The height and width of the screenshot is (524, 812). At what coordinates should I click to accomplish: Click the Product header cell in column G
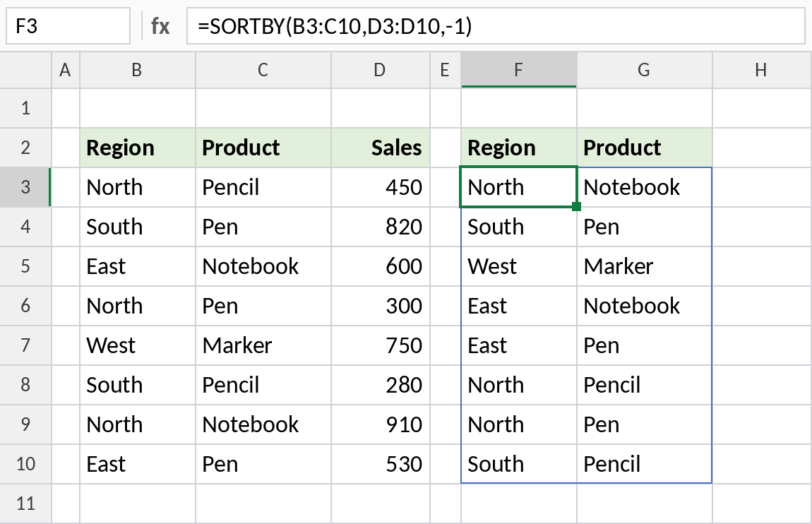point(645,148)
